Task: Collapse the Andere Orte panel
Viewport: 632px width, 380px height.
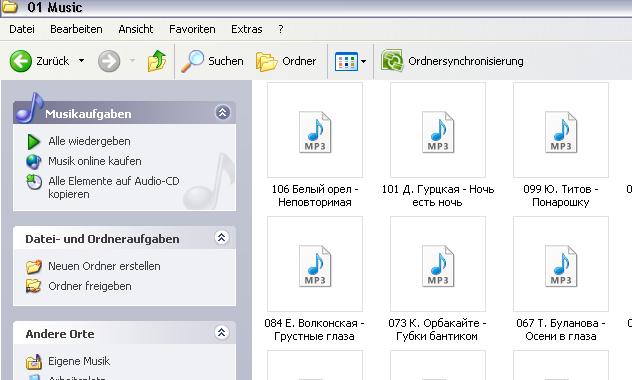Action: pos(221,332)
